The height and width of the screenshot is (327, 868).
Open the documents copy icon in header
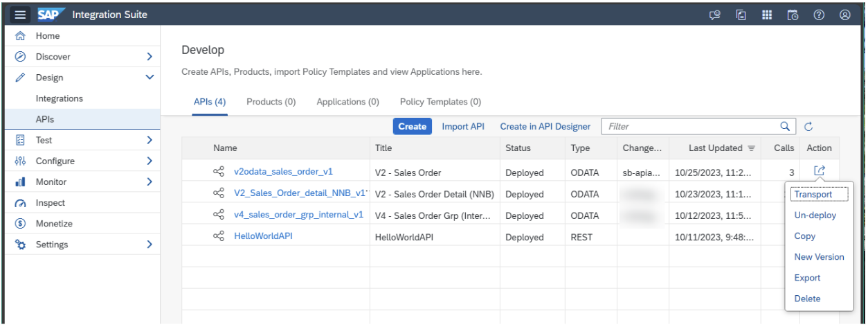point(741,15)
